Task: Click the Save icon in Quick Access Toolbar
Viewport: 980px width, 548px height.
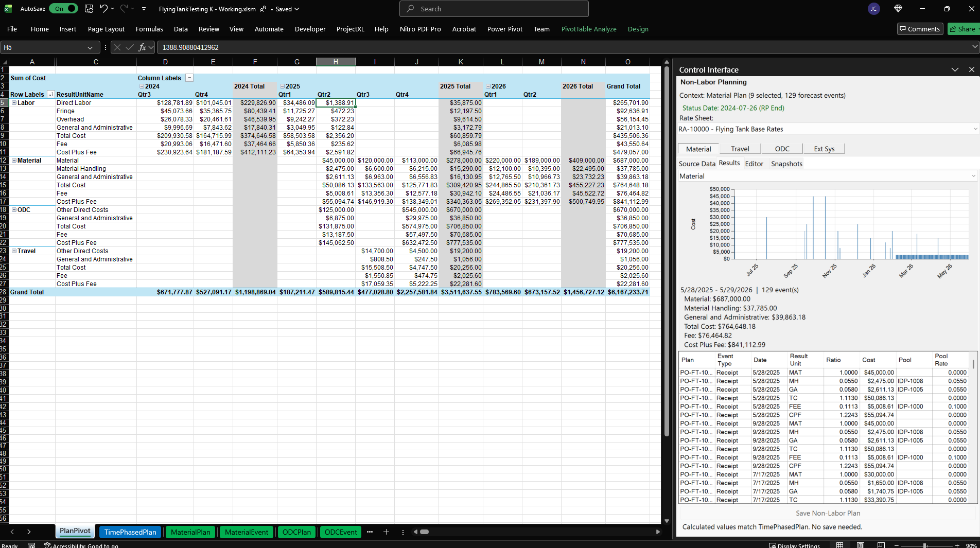Action: [x=89, y=9]
